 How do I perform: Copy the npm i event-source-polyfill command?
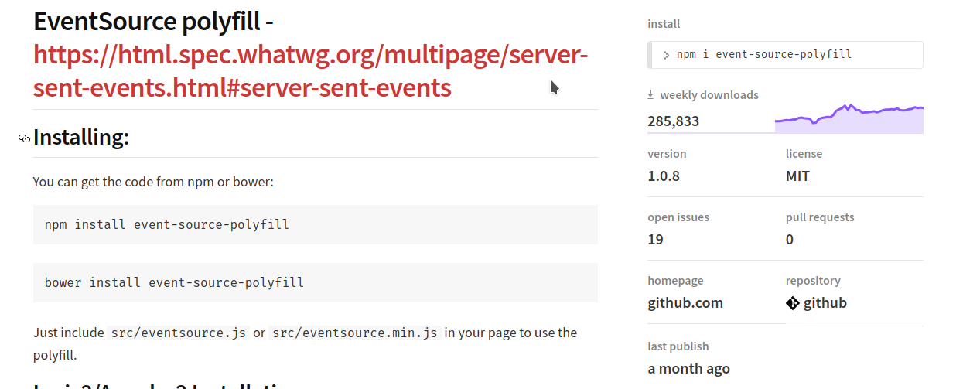[x=785, y=55]
